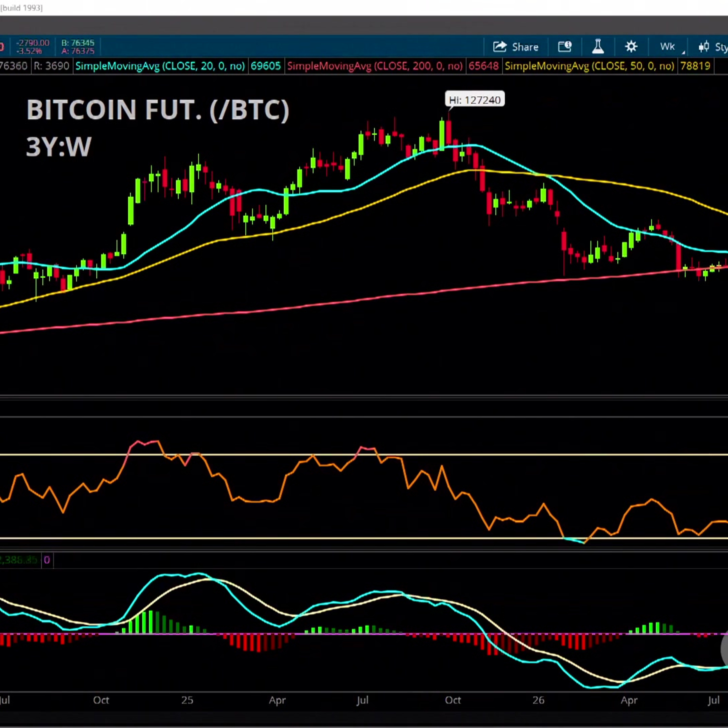Select the SimpleMovingAvg (CLOSE, 20, 0, no) label
Screen dimensions: 728x728
coord(160,66)
